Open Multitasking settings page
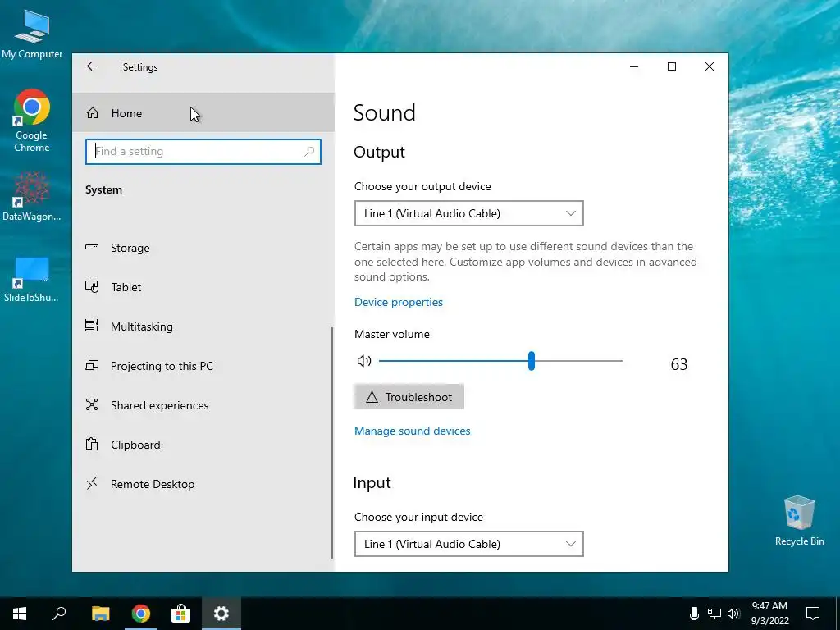 [x=202, y=326]
